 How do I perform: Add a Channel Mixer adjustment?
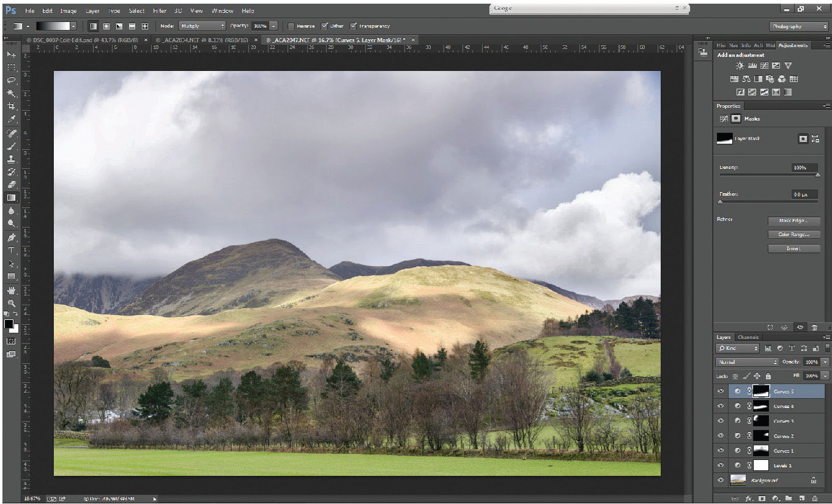(x=782, y=79)
